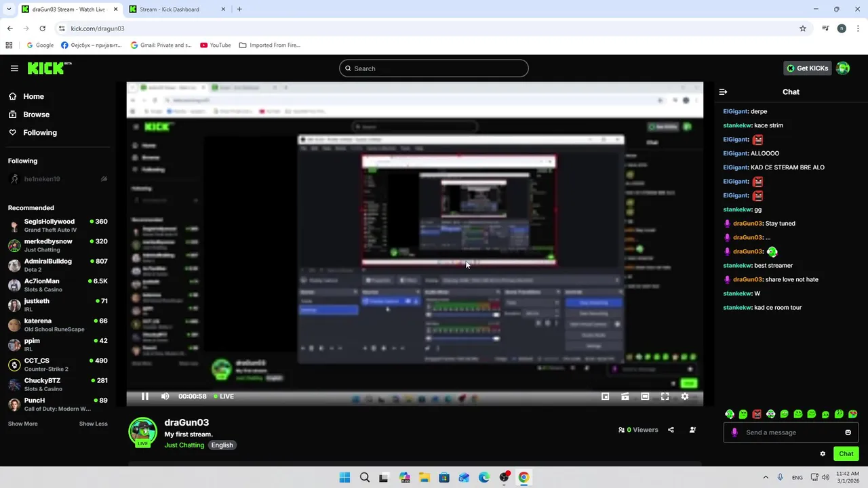Open the YouTube bookmark
Image resolution: width=868 pixels, height=488 pixels.
pos(216,45)
